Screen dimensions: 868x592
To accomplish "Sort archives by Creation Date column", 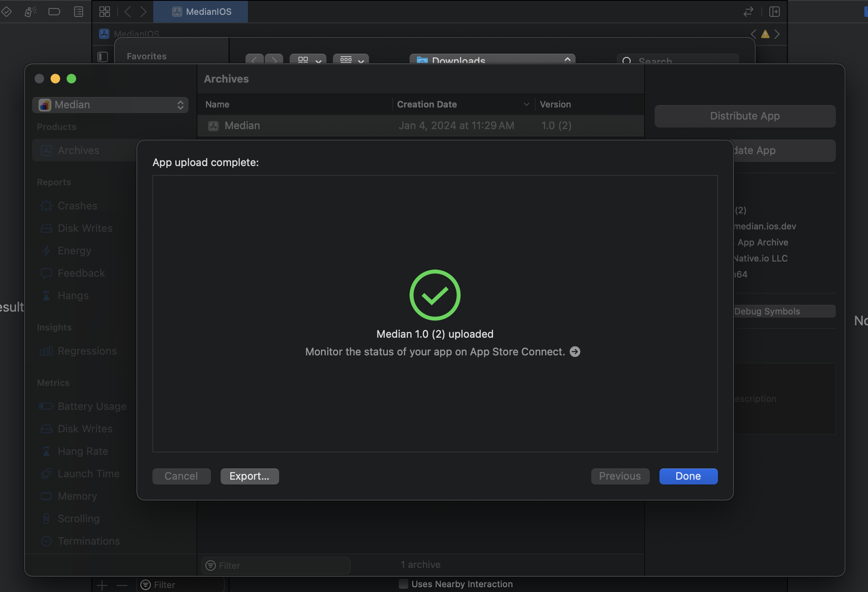I will pos(463,104).
